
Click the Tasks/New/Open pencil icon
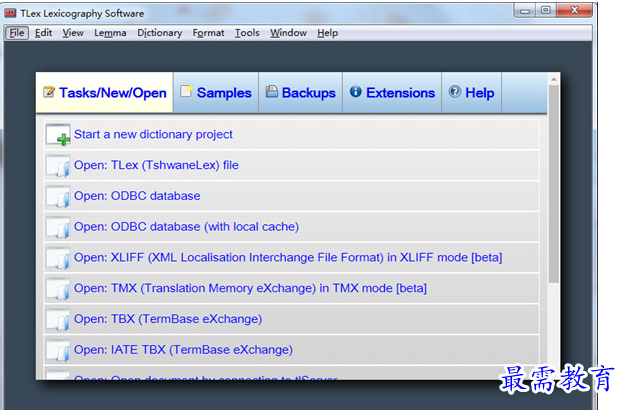click(x=49, y=92)
